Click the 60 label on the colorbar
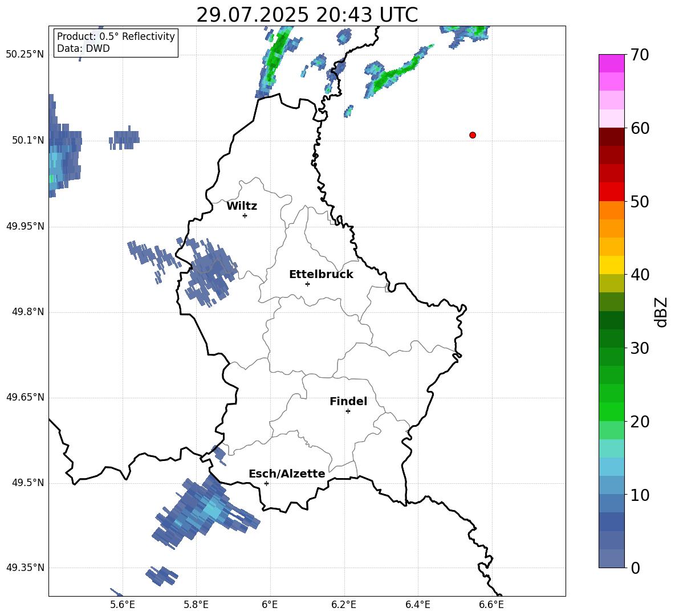 coord(639,128)
